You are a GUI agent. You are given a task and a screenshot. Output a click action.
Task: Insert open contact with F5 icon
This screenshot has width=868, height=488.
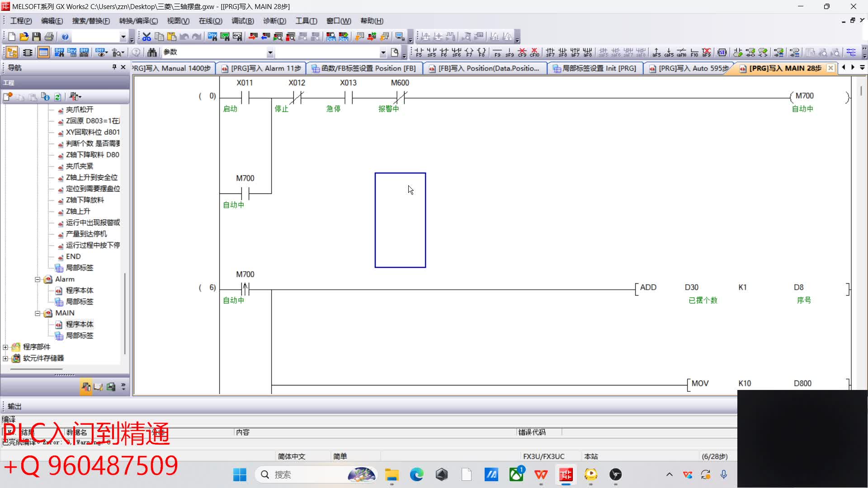[419, 52]
